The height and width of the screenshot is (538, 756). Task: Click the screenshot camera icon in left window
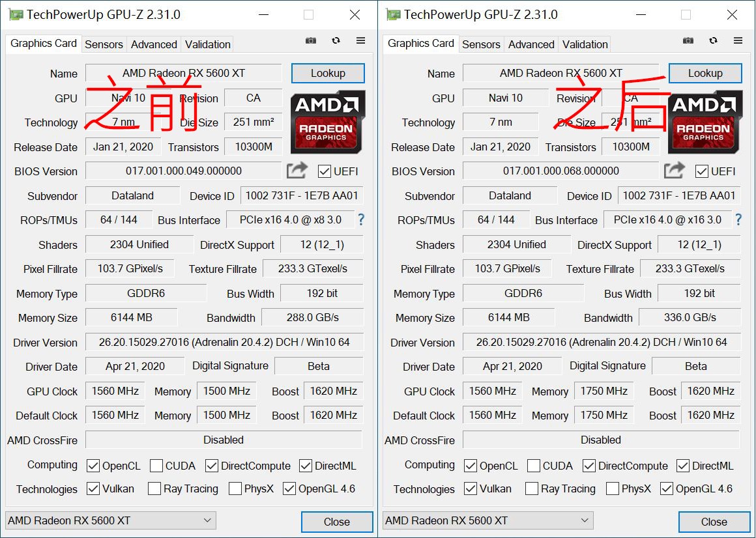[311, 40]
